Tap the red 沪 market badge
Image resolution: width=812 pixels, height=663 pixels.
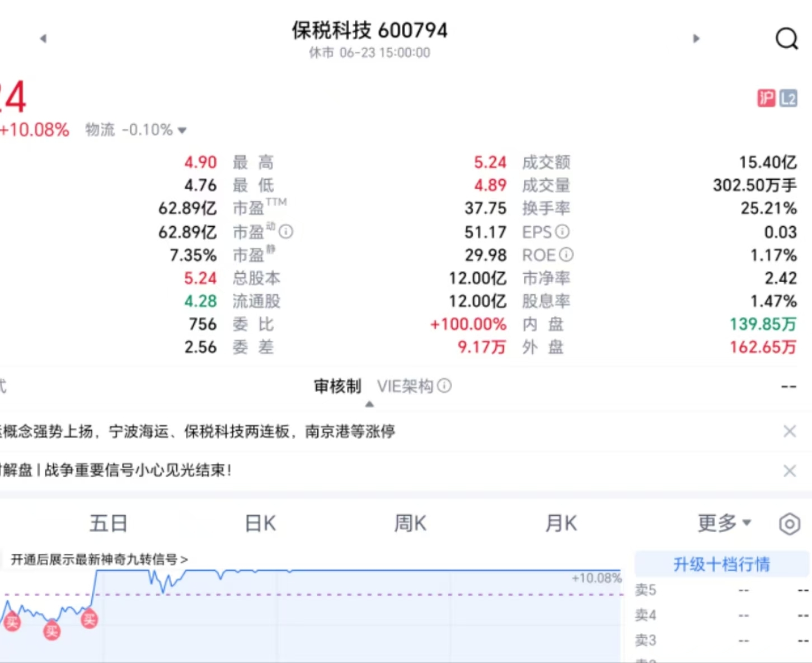pyautogui.click(x=766, y=99)
